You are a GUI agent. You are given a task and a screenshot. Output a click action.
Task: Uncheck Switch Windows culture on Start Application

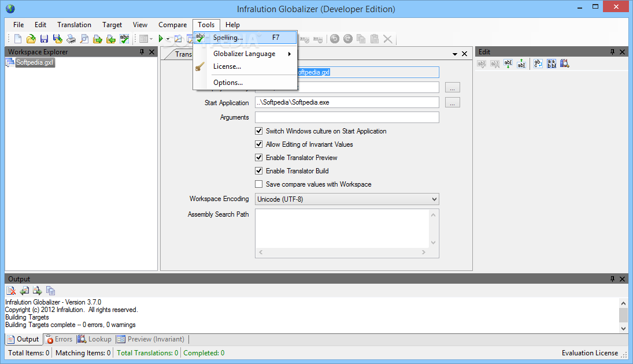coord(259,131)
